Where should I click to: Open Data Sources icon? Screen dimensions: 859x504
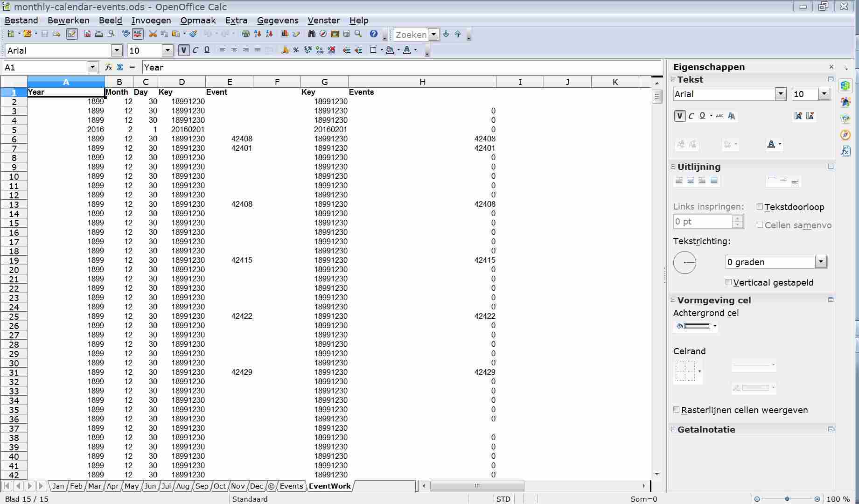point(347,34)
